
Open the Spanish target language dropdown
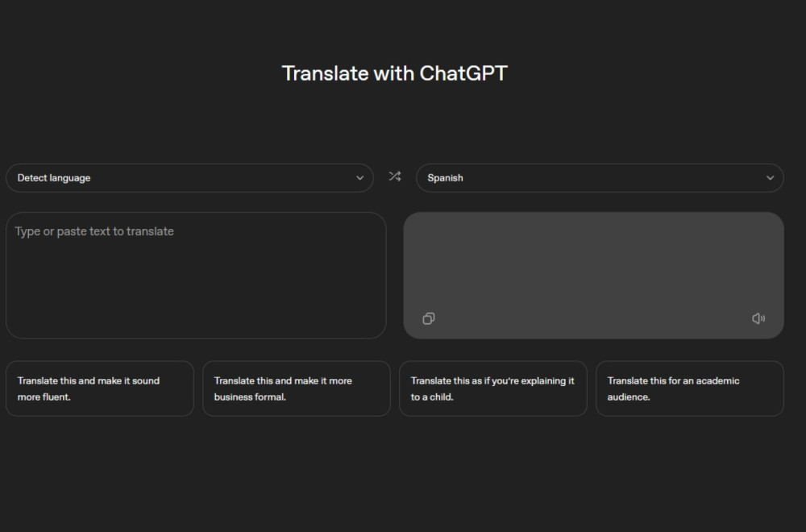pyautogui.click(x=600, y=177)
